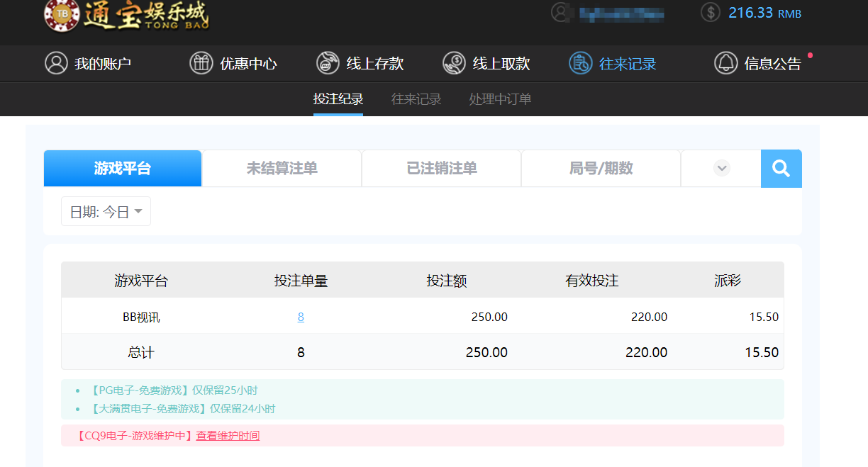Switch to the 未结算注单 tab

[282, 168]
